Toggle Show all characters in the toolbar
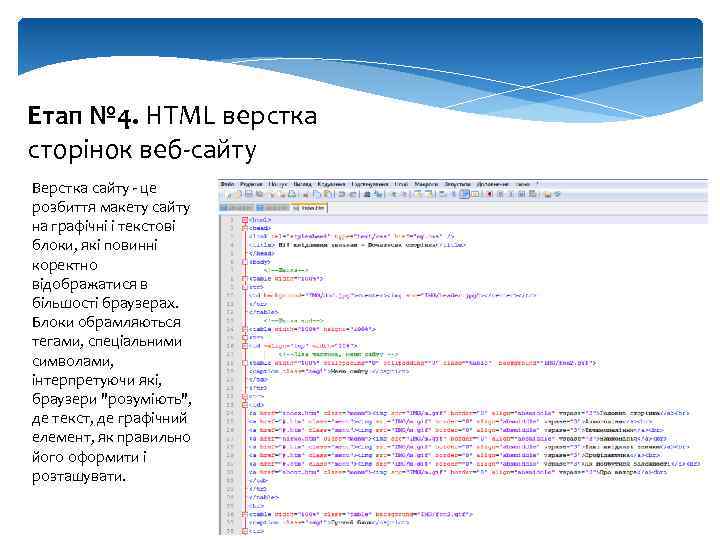The height and width of the screenshot is (540, 720). click(x=453, y=195)
